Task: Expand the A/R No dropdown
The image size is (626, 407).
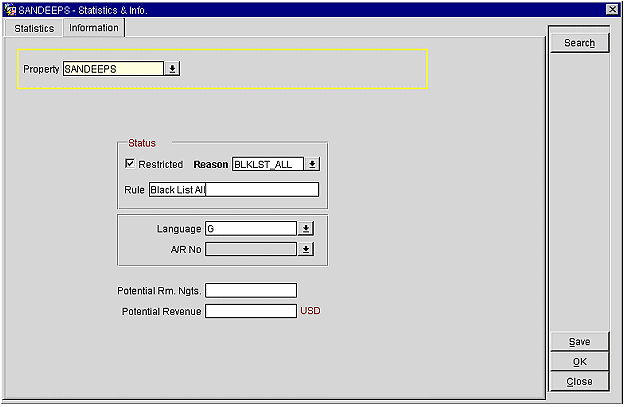Action: tap(306, 249)
